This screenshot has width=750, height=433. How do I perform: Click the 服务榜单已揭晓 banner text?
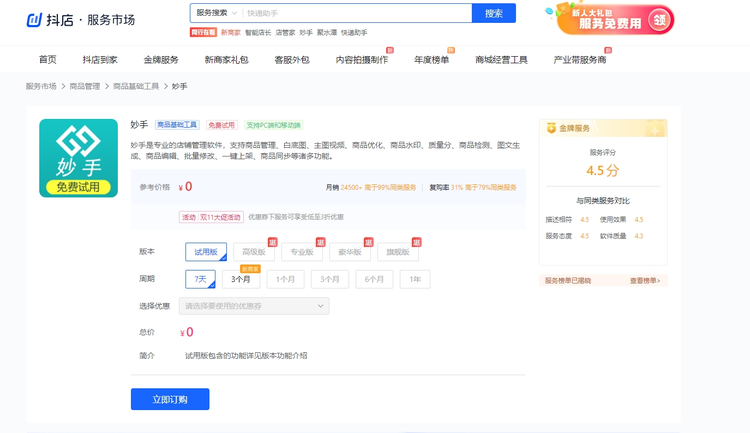568,281
